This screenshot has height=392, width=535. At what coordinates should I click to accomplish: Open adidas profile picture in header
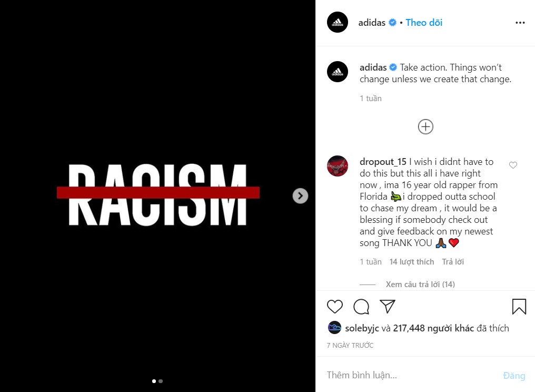[338, 23]
